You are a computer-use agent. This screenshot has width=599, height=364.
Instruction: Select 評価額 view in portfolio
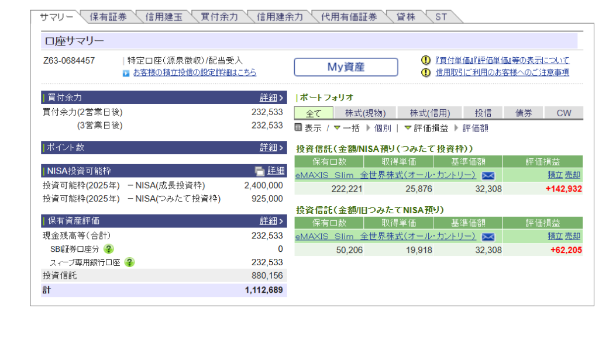pos(475,128)
